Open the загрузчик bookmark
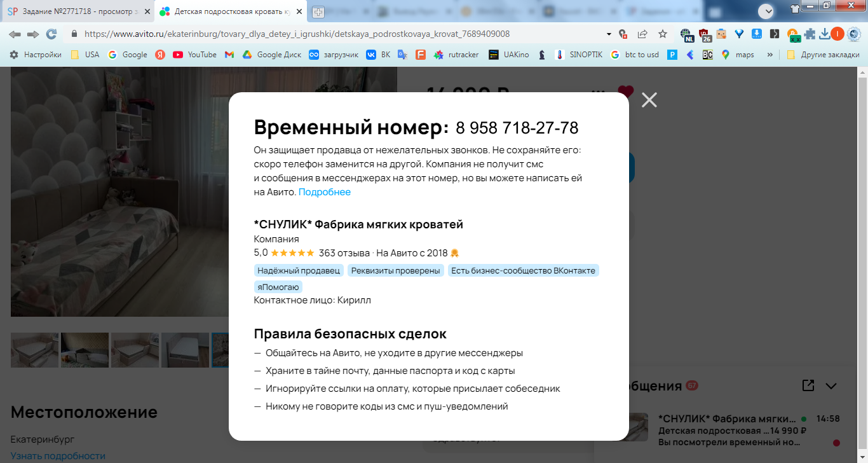 point(334,55)
